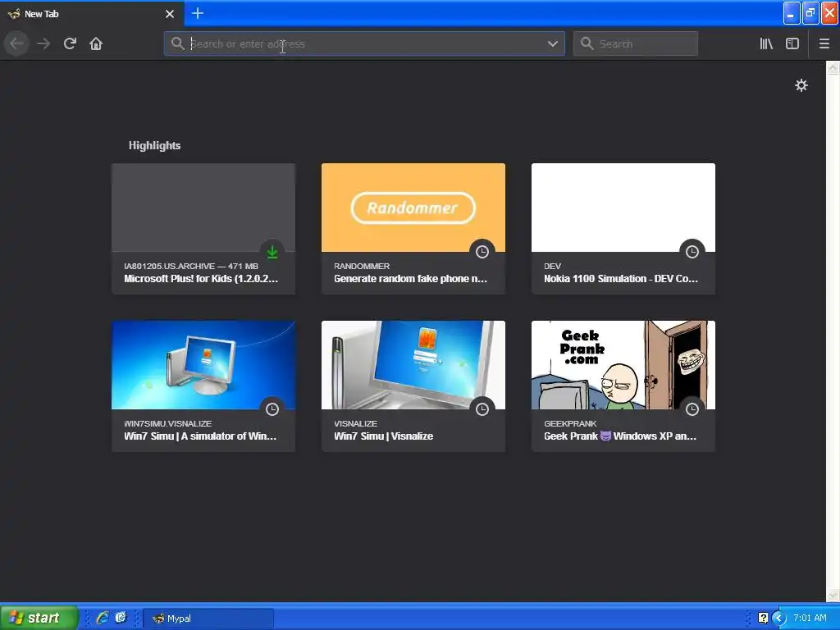The image size is (840, 630).
Task: Expand hidden tray icons arrow
Action: (x=778, y=619)
